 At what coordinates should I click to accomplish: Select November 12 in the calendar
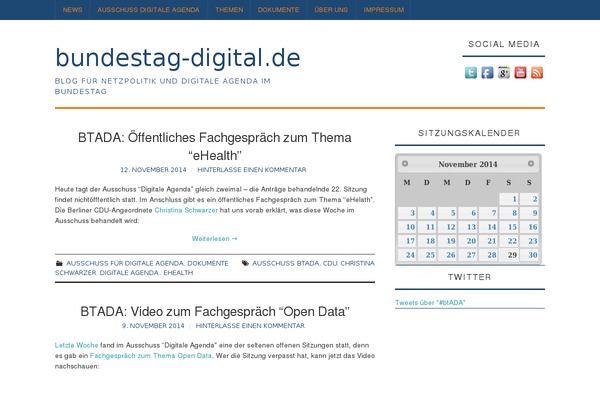(451, 227)
